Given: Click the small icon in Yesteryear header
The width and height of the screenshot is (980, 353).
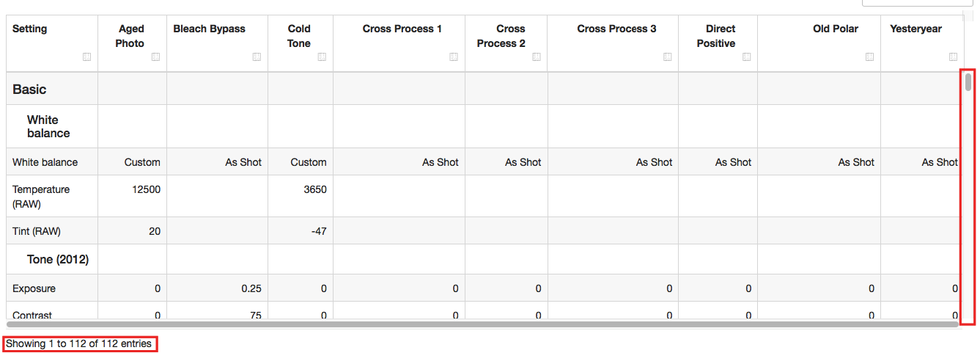Looking at the screenshot, I should [x=953, y=57].
